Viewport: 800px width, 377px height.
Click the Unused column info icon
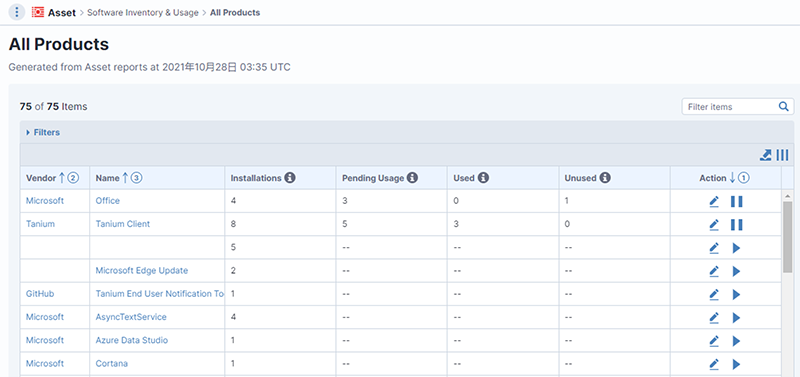click(605, 178)
